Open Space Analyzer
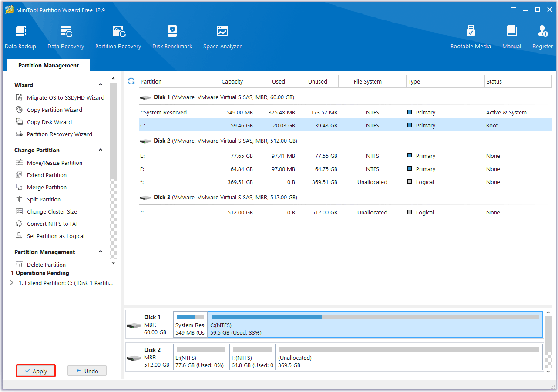 [222, 37]
